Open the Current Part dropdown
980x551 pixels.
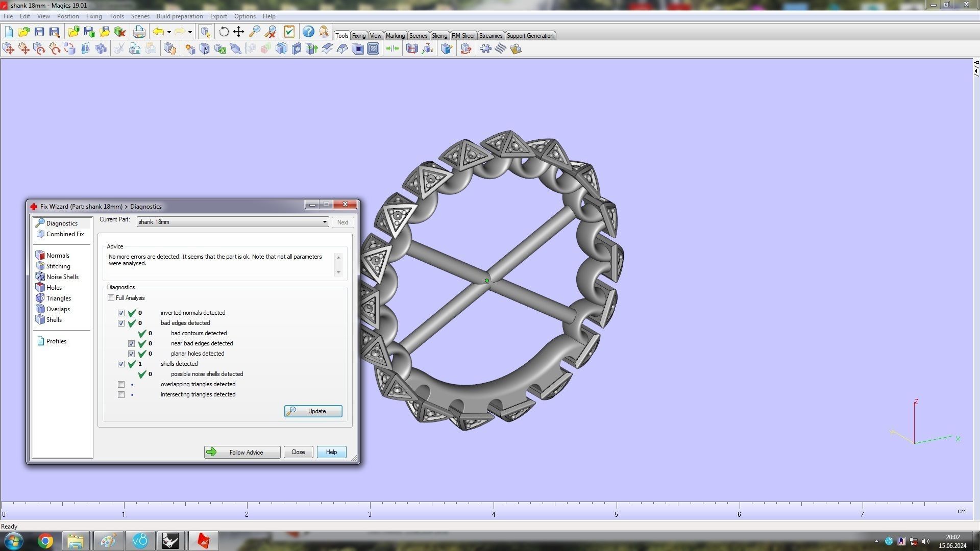[324, 222]
